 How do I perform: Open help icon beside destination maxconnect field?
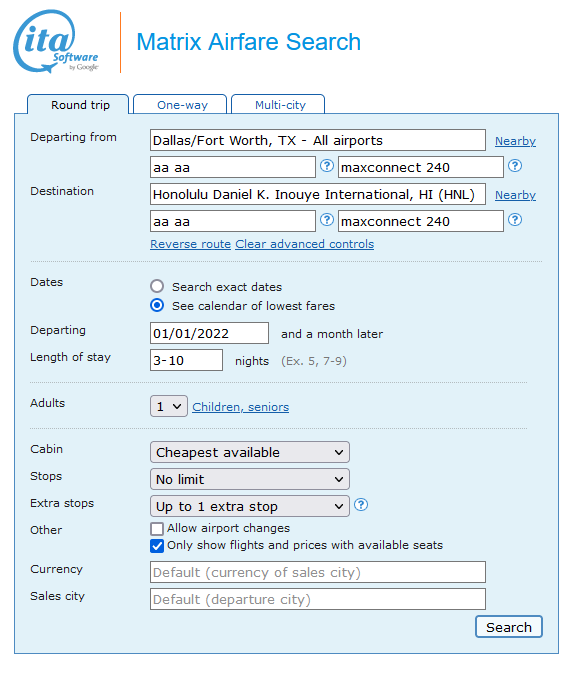515,220
